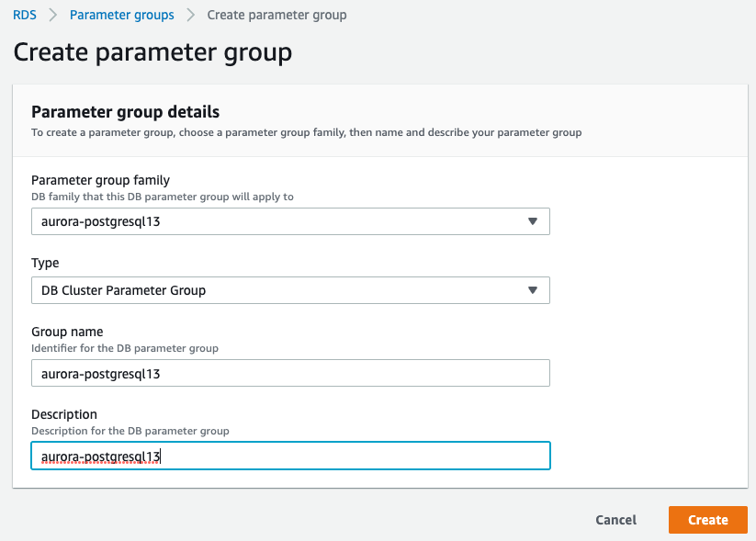Viewport: 756px width, 541px height.
Task: Click the Create parameter group breadcrumb text
Action: [x=276, y=15]
